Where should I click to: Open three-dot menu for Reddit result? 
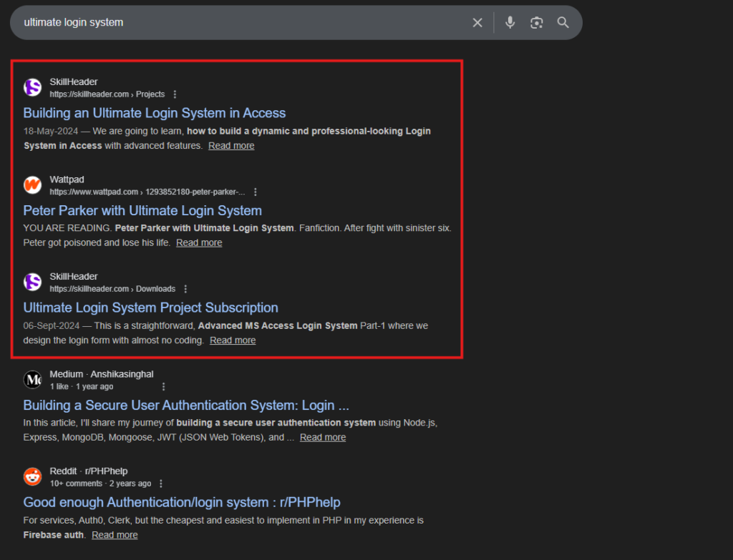(x=161, y=483)
